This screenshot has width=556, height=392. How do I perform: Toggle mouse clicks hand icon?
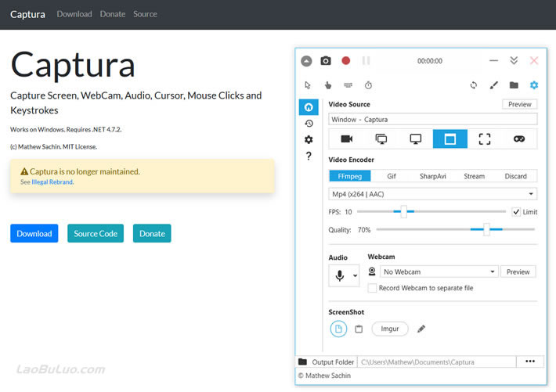tap(328, 85)
